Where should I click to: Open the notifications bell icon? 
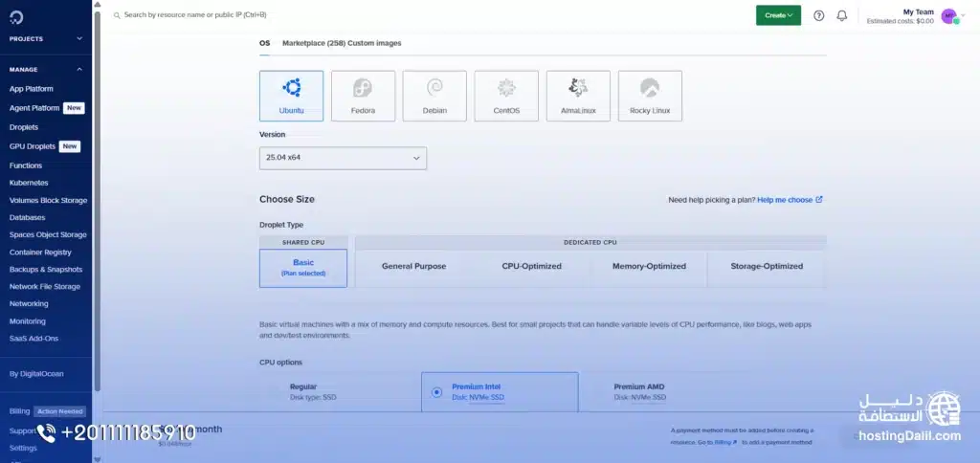click(x=842, y=15)
